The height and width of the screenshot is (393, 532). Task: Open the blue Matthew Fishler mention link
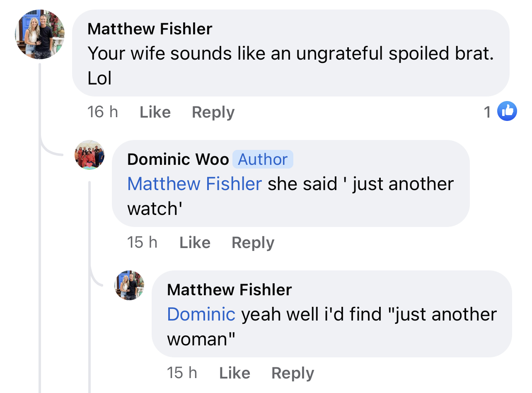point(195,184)
